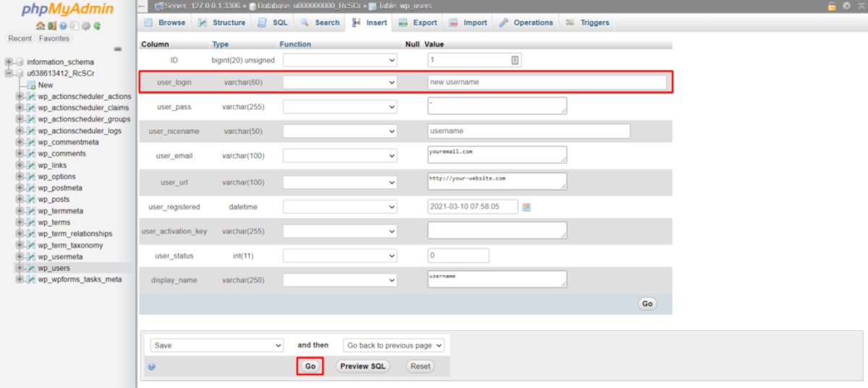Click the help icon beside Save dropdown
The width and height of the screenshot is (868, 388).
tap(151, 367)
